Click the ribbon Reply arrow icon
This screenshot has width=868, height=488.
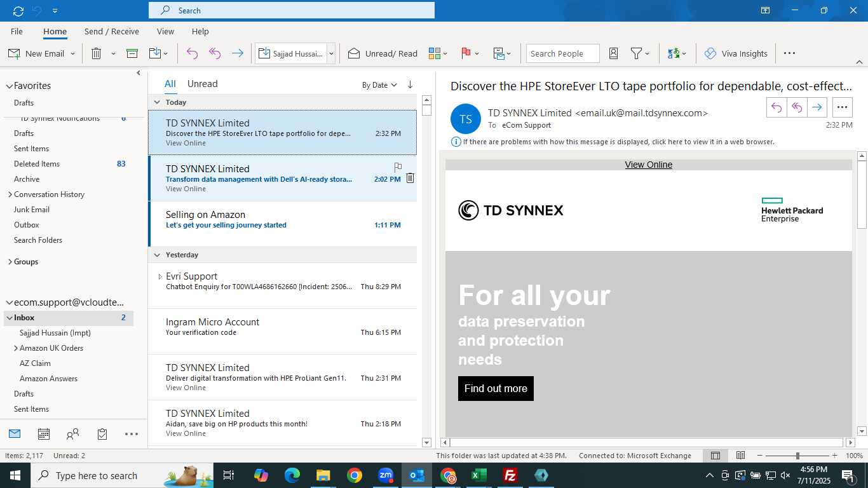[192, 53]
